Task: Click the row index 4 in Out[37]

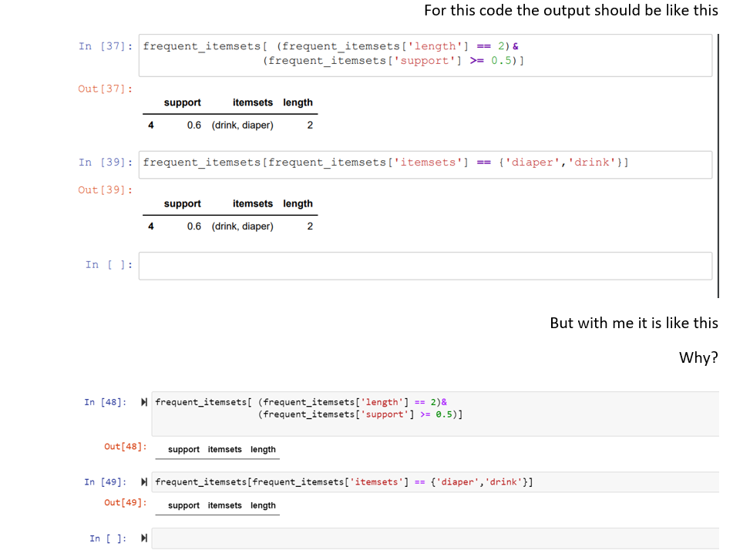Action: pyautogui.click(x=150, y=126)
